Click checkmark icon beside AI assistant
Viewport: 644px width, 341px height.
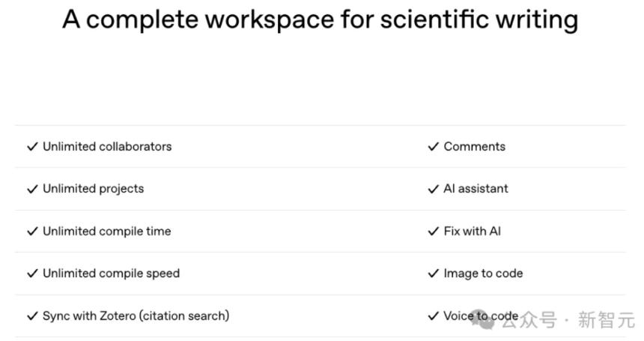[x=433, y=189]
